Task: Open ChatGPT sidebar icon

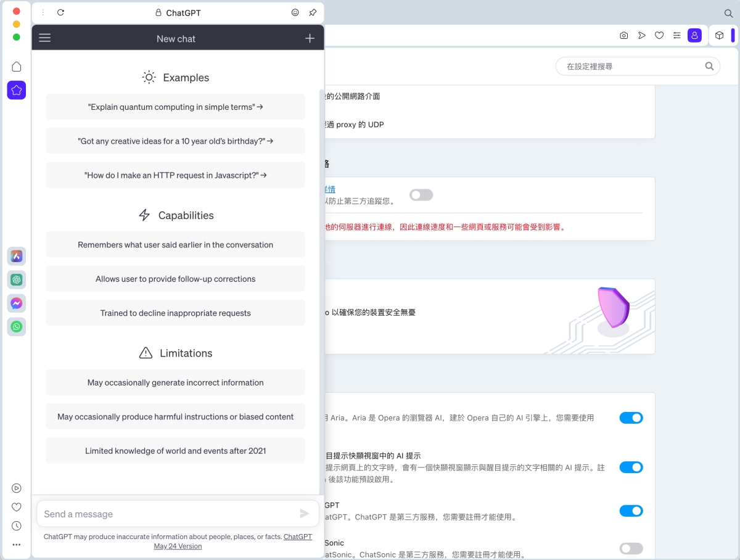Action: point(17,280)
